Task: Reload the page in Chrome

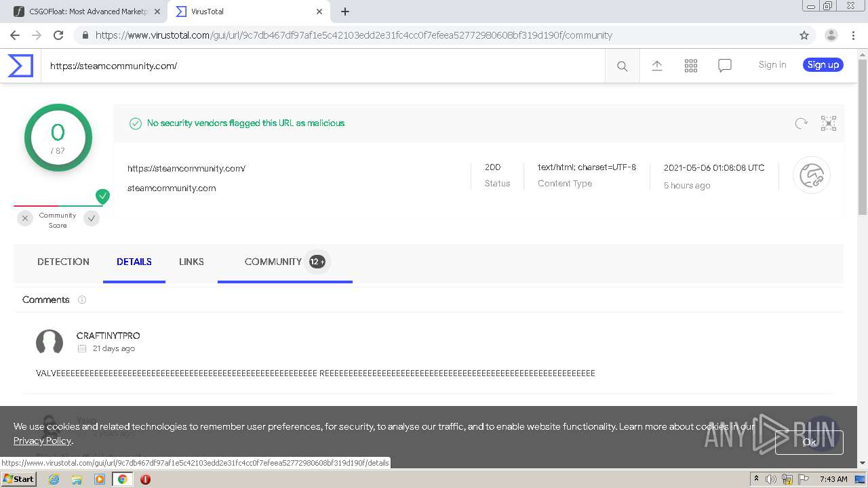Action: pos(58,35)
